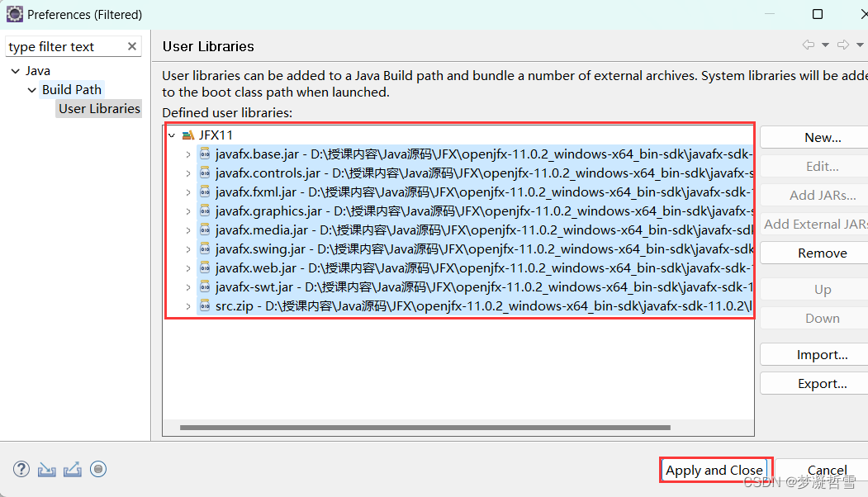Click the Back navigation arrow icon
Image resolution: width=868 pixels, height=497 pixels.
[x=809, y=45]
